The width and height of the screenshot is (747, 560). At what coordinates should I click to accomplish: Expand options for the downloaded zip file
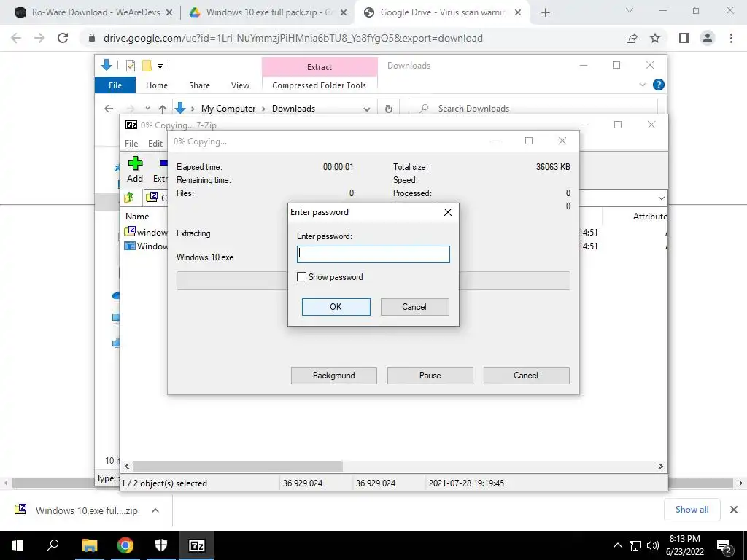(155, 510)
